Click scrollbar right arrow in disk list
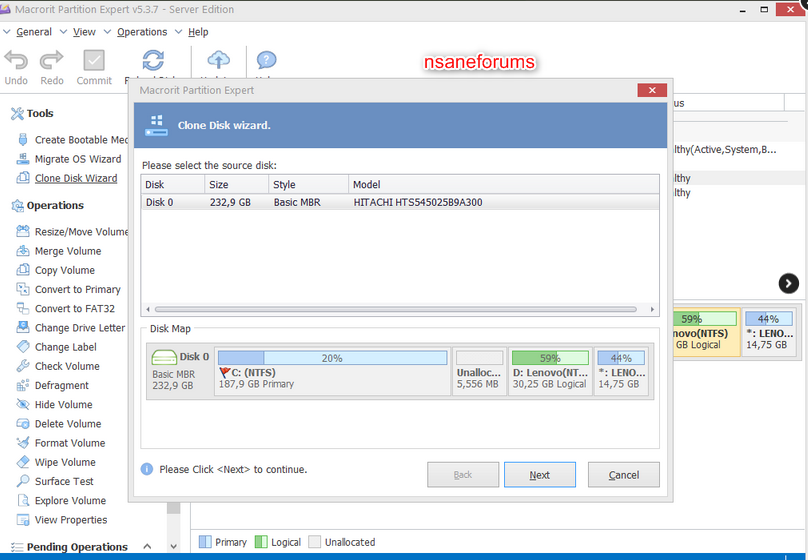The image size is (808, 560). tap(652, 309)
